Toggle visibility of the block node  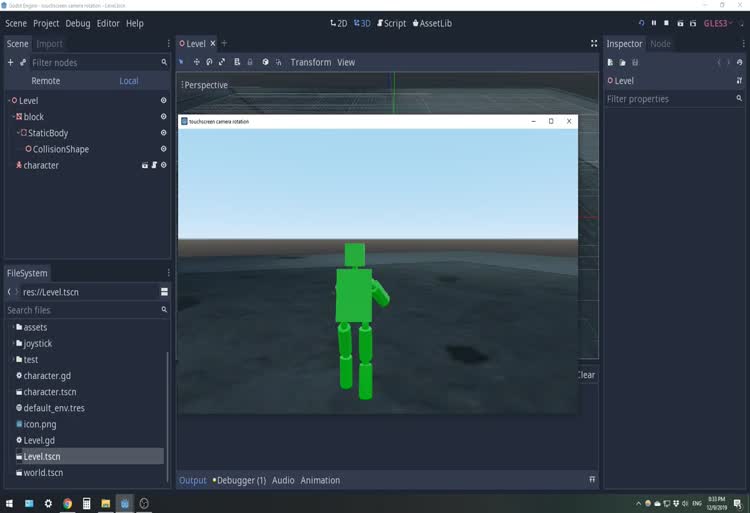(164, 117)
